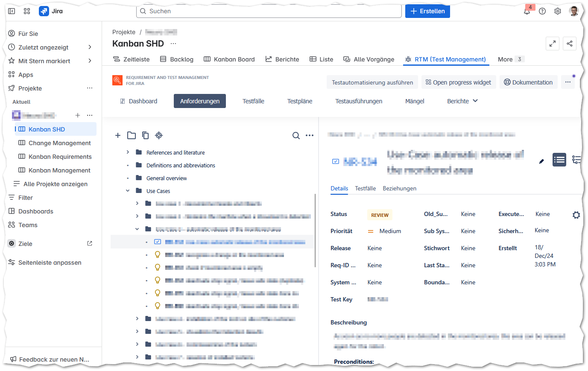
Task: Click the share icon button
Action: point(570,44)
